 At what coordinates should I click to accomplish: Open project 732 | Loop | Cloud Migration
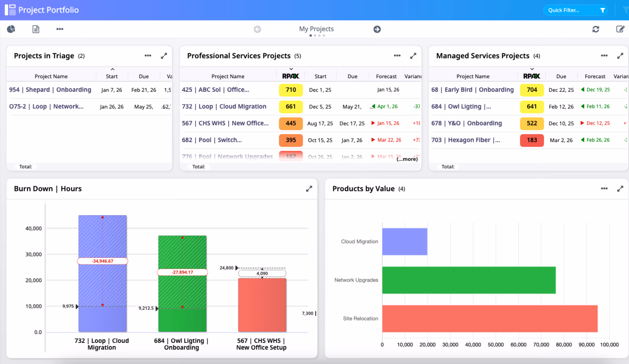coord(224,106)
